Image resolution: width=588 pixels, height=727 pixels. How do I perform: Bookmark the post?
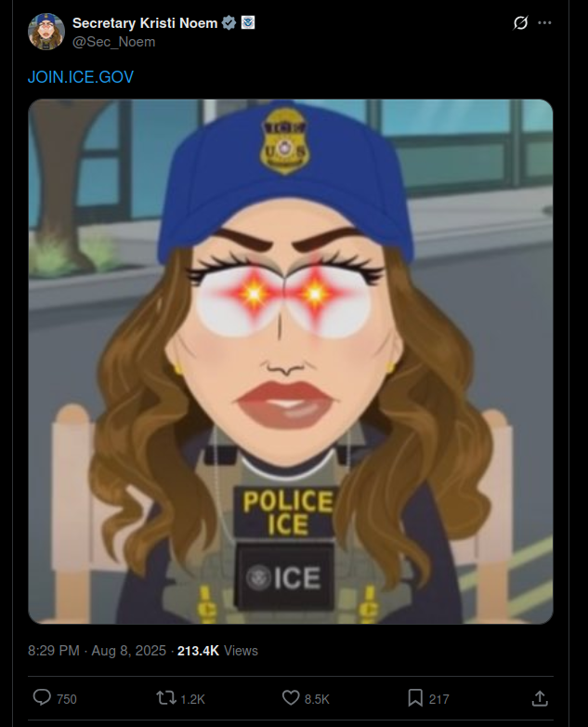pos(415,698)
